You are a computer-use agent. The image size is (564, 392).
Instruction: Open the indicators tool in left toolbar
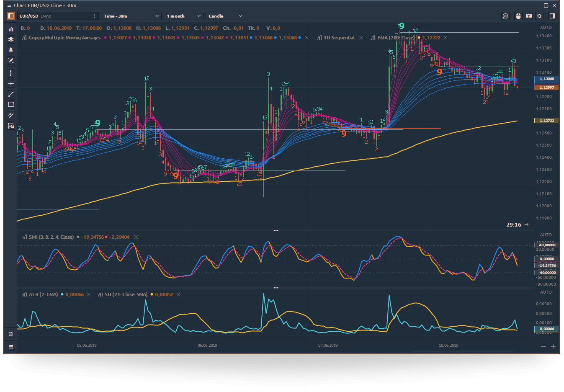(x=11, y=29)
